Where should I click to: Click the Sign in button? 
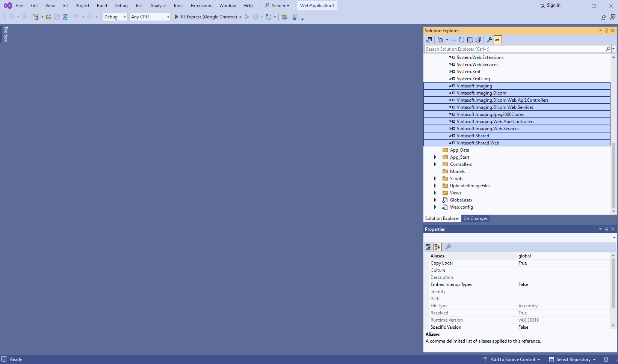550,6
